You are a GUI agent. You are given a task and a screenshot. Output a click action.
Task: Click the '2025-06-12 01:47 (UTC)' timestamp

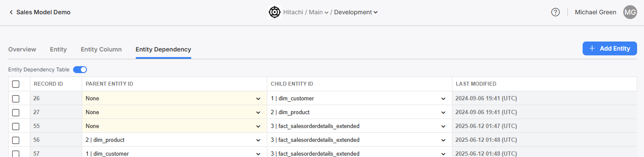coord(486,126)
